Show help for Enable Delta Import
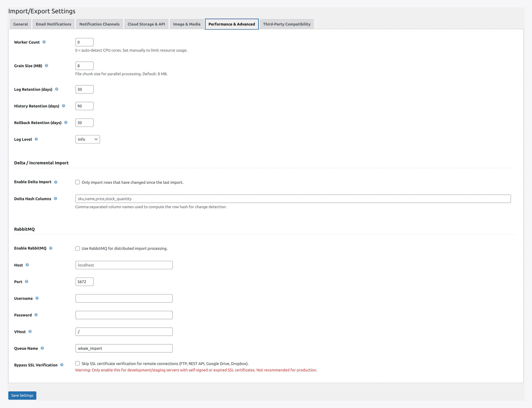Screen dimensions: 532x408 tap(56, 182)
